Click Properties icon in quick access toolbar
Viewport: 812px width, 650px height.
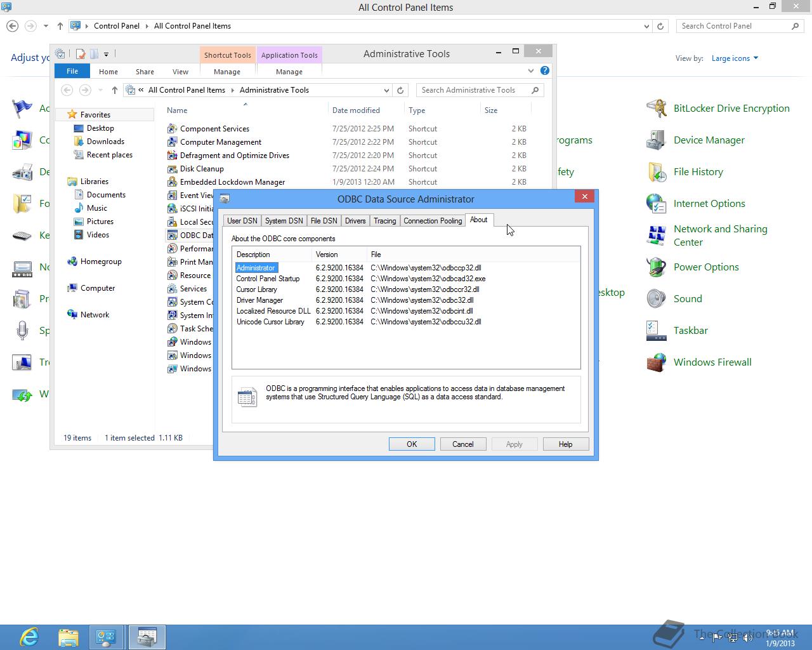pyautogui.click(x=81, y=54)
